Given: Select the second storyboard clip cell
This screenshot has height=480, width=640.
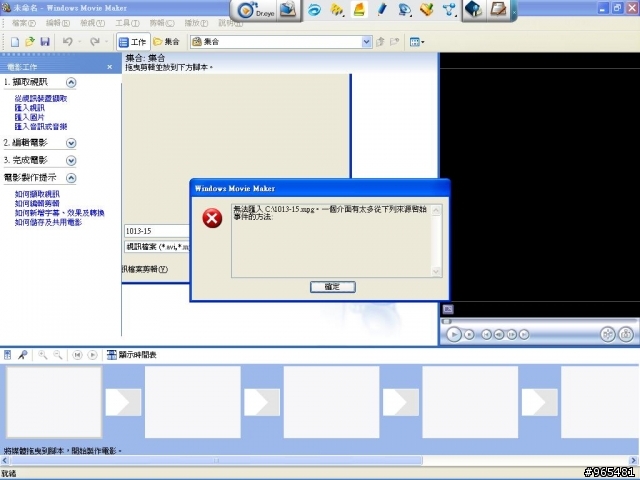Looking at the screenshot, I should [193, 402].
